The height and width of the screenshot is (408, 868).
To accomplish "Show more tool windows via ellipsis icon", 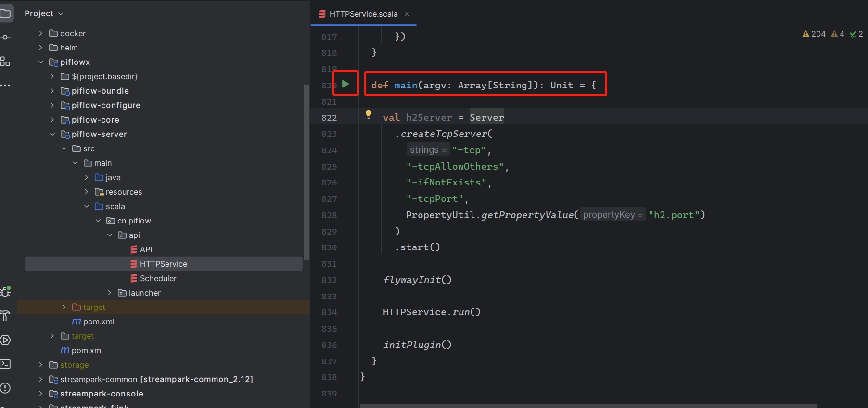I will (x=5, y=85).
